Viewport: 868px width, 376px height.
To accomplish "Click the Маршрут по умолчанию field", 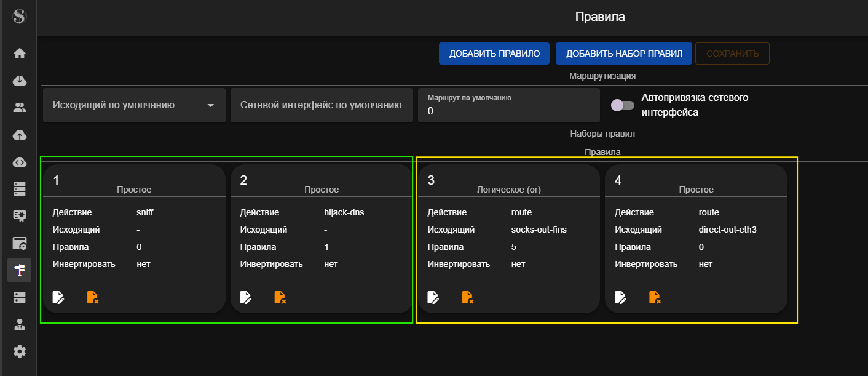I will click(508, 106).
